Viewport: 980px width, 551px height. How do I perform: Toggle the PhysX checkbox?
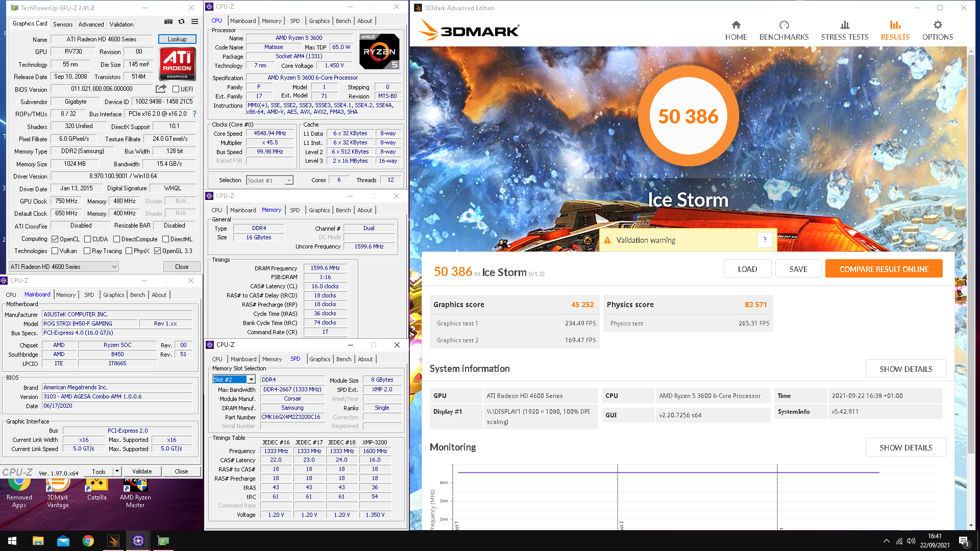(129, 251)
